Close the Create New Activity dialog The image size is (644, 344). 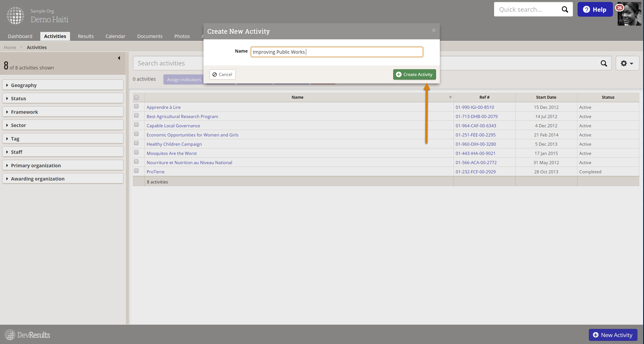click(x=434, y=30)
